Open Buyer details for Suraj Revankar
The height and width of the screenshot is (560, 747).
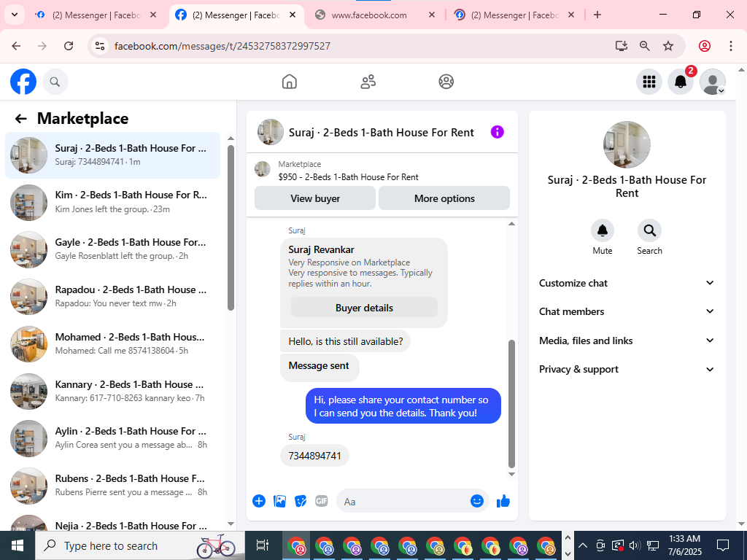pos(364,308)
